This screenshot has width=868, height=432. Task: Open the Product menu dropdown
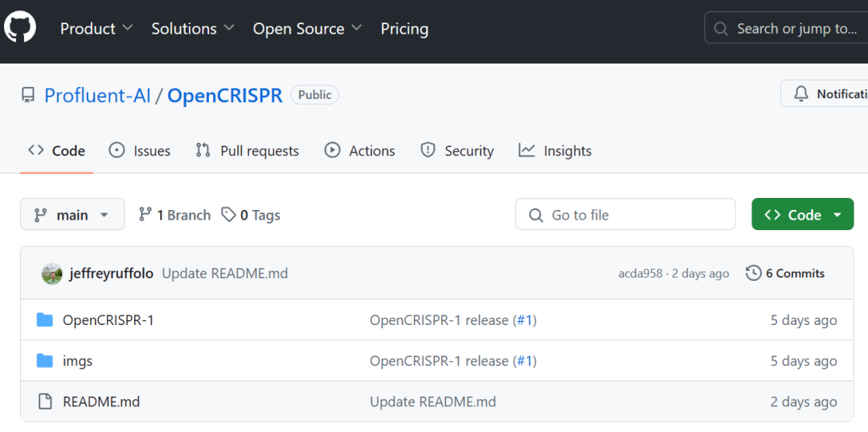(x=96, y=29)
